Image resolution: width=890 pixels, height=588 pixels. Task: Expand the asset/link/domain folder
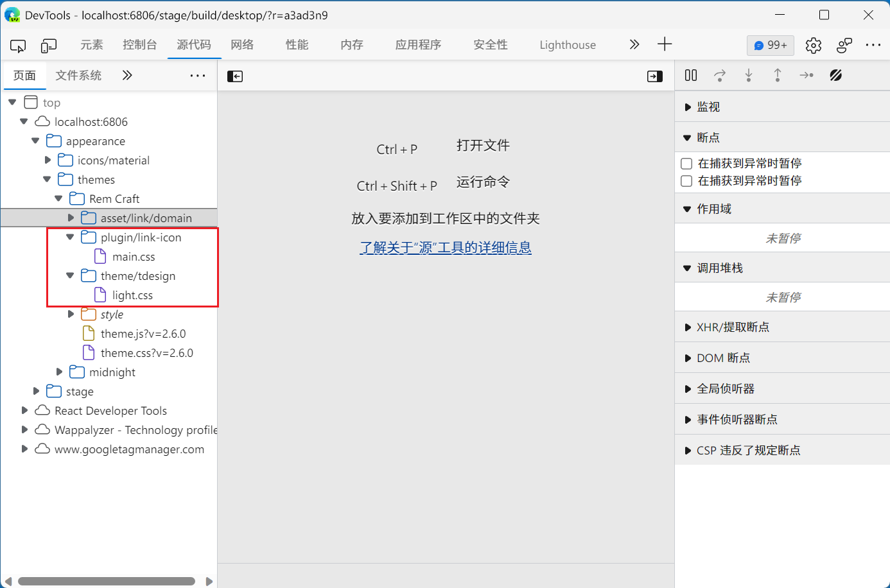[70, 218]
